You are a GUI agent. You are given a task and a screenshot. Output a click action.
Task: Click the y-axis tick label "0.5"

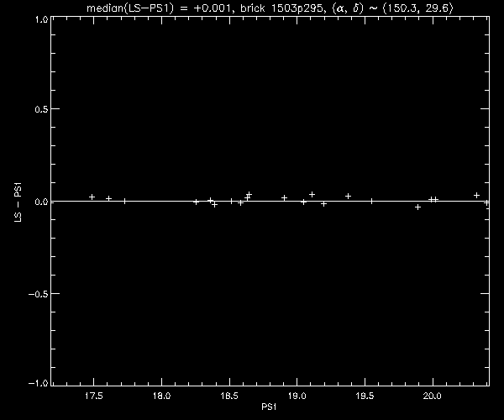tap(41, 109)
